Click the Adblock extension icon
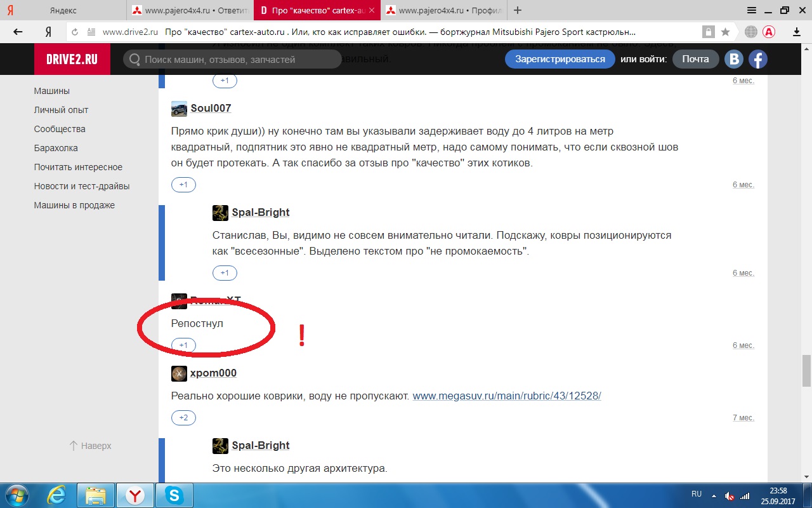812x508 pixels. coord(769,32)
